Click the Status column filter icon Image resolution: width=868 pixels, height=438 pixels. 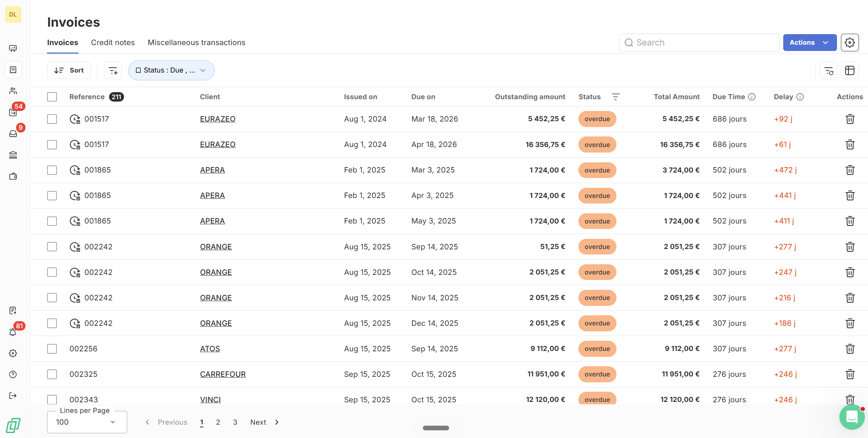pos(616,97)
